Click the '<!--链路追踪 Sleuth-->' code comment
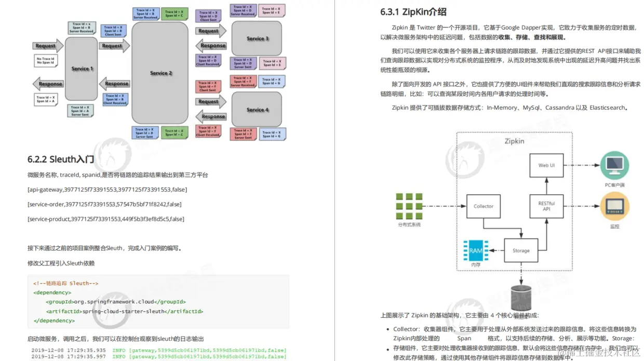This screenshot has height=361, width=644. (x=65, y=284)
